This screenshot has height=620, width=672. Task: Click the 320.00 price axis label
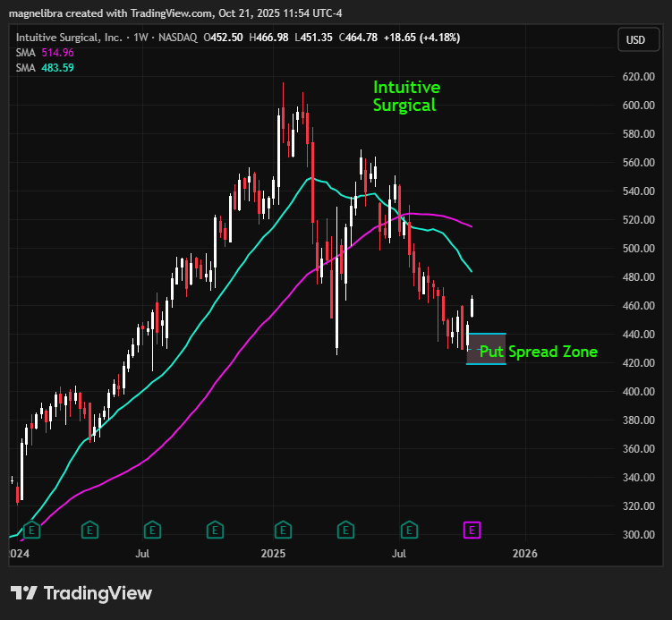[x=639, y=506]
